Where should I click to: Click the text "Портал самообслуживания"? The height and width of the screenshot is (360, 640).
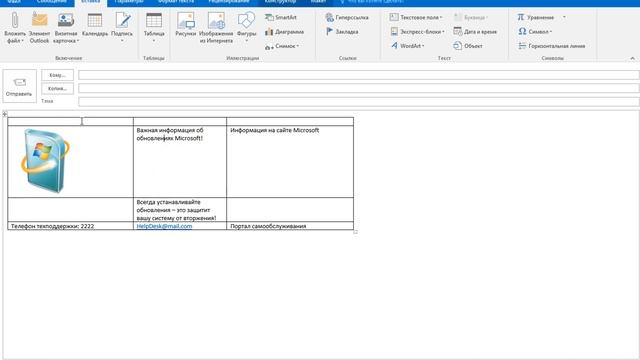tap(268, 226)
